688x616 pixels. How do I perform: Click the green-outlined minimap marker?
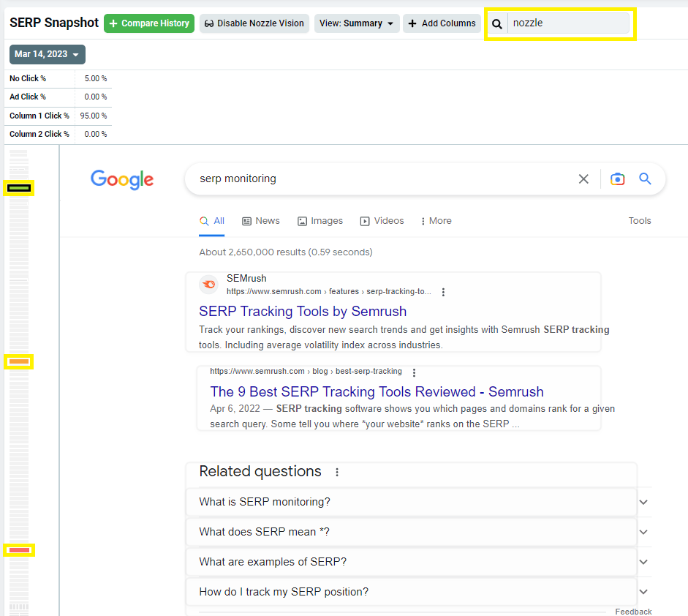[19, 188]
